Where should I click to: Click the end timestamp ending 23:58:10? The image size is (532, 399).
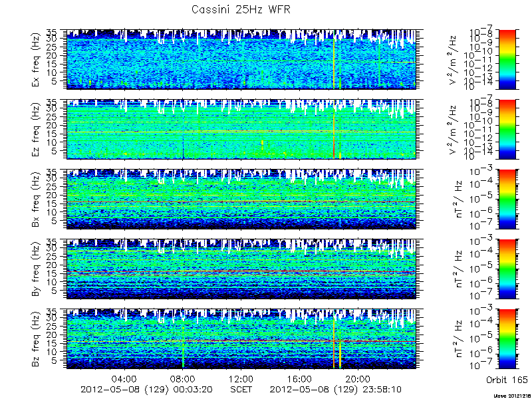click(x=336, y=390)
